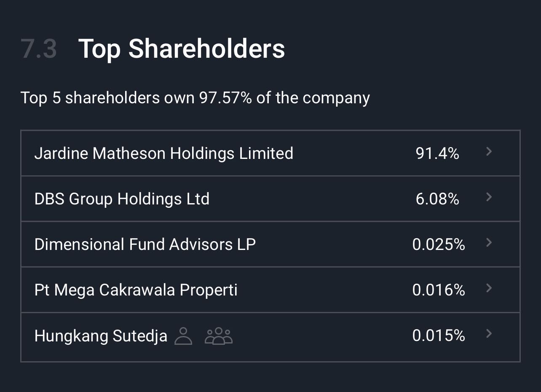Viewport: 541px width, 392px height.
Task: Click the Top Shareholders section heading
Action: coord(182,48)
